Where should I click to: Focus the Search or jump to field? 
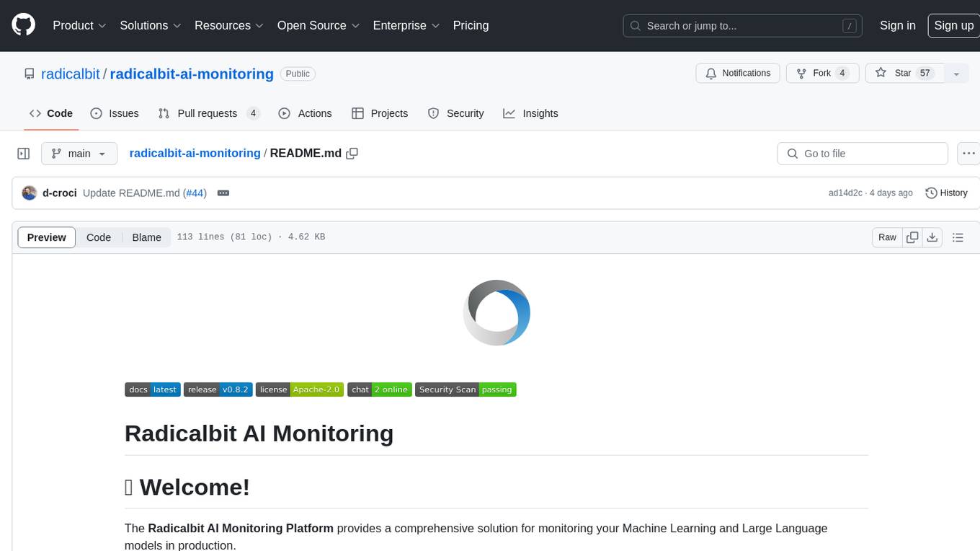[x=742, y=26]
